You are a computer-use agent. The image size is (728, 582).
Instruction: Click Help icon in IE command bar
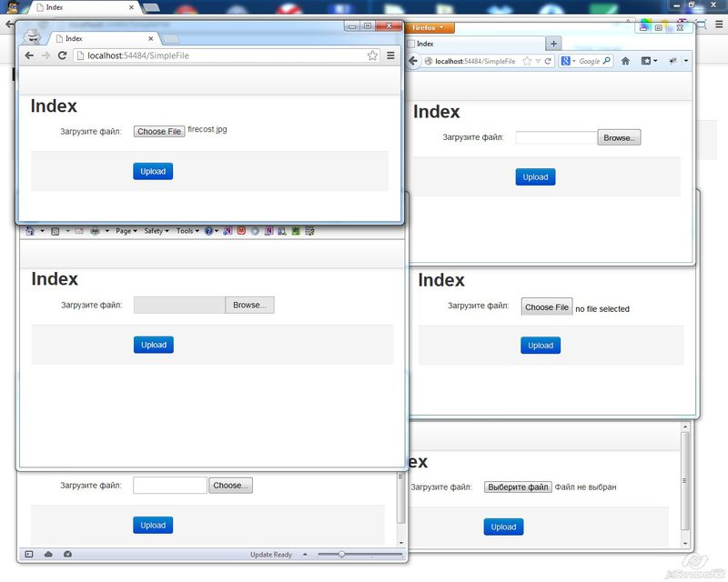(x=209, y=231)
